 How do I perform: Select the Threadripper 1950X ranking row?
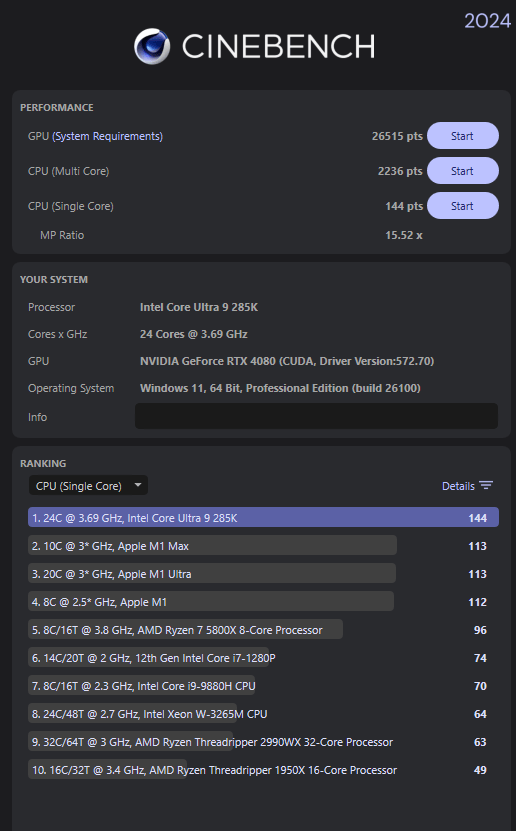click(263, 770)
